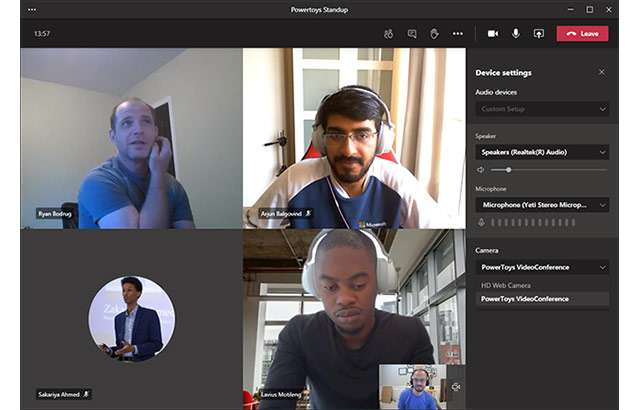Click the Arjun Balgovind name label
The image size is (640, 410).
tap(286, 213)
